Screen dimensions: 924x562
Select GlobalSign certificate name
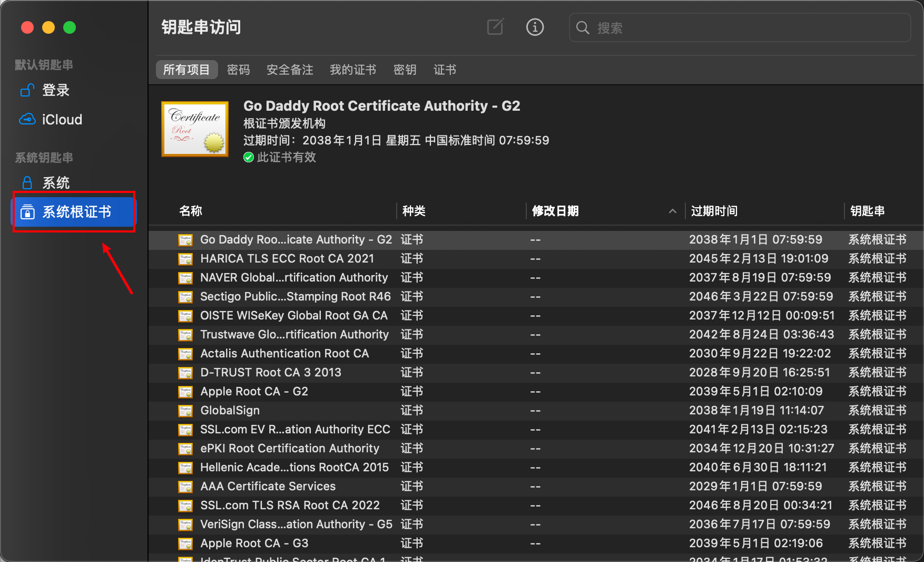pos(230,410)
